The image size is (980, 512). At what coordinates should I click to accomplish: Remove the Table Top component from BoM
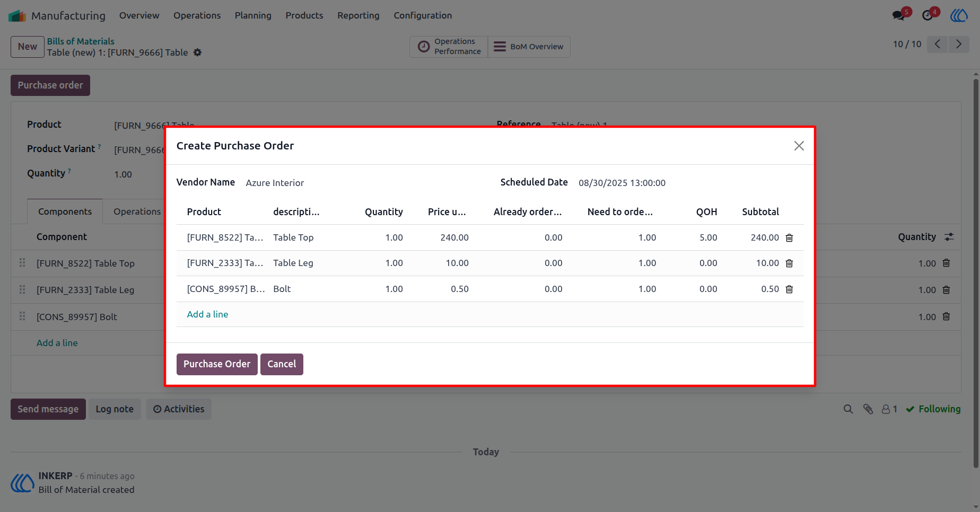coord(946,263)
